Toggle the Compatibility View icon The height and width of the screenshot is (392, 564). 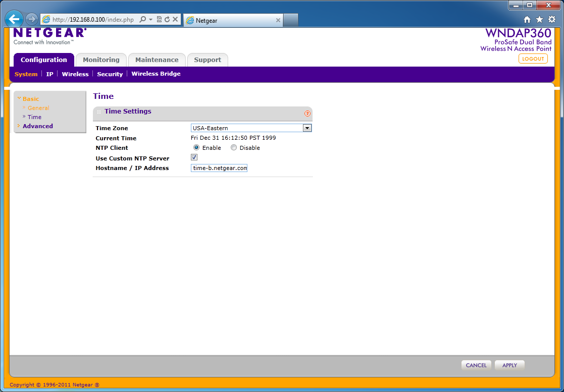[160, 19]
